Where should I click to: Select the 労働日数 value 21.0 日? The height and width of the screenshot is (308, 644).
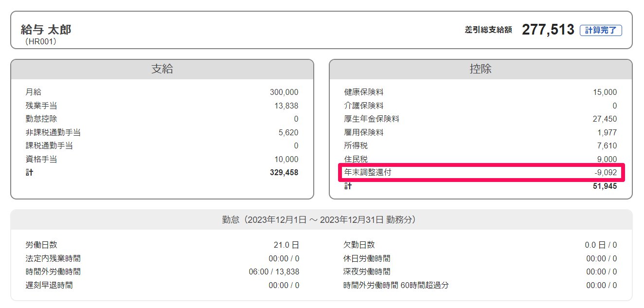[x=286, y=245]
